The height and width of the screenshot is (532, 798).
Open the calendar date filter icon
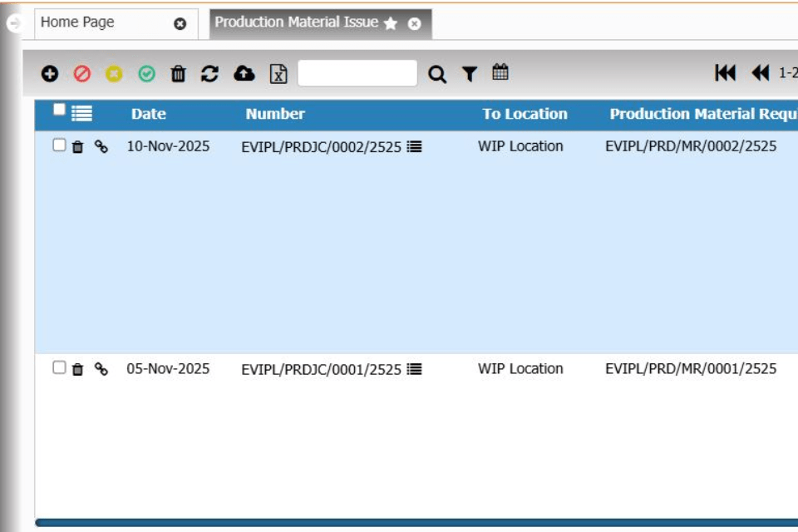tap(500, 71)
